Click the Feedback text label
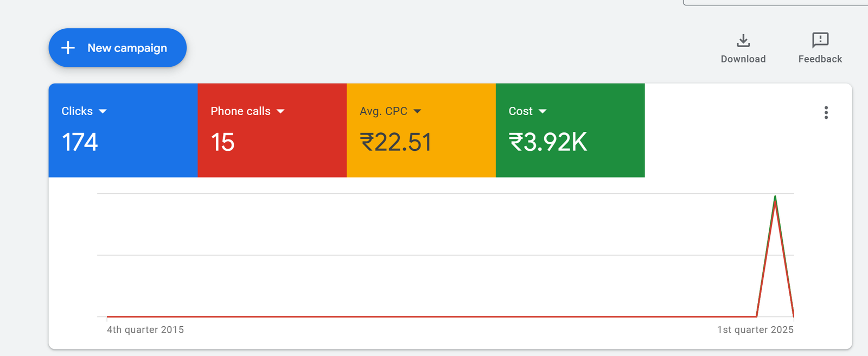The height and width of the screenshot is (356, 868). click(x=820, y=59)
